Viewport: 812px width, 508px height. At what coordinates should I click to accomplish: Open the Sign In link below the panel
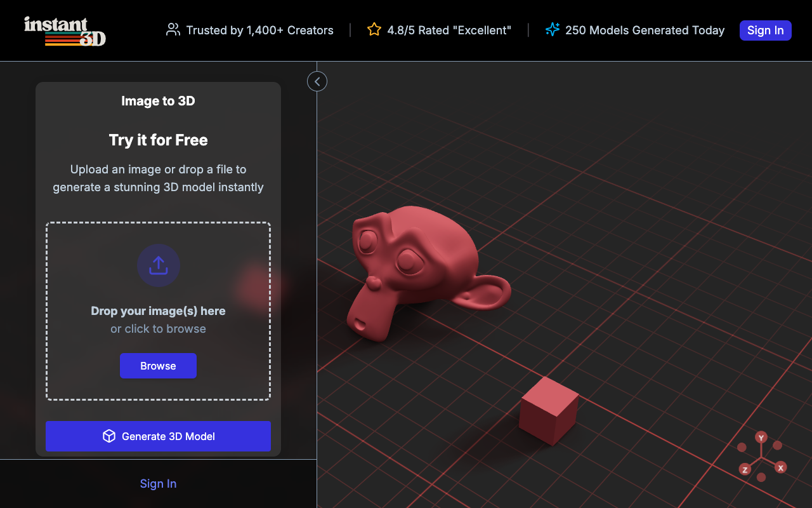(158, 484)
